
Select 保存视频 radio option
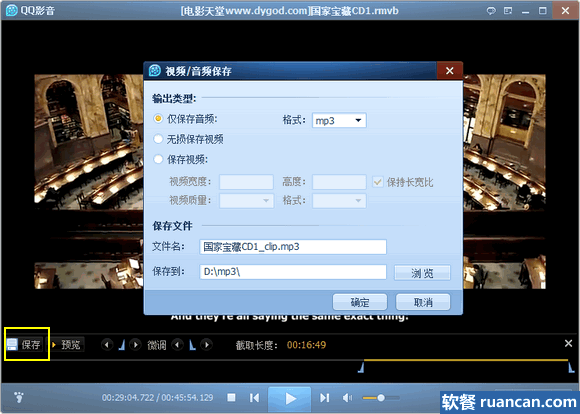(x=158, y=159)
